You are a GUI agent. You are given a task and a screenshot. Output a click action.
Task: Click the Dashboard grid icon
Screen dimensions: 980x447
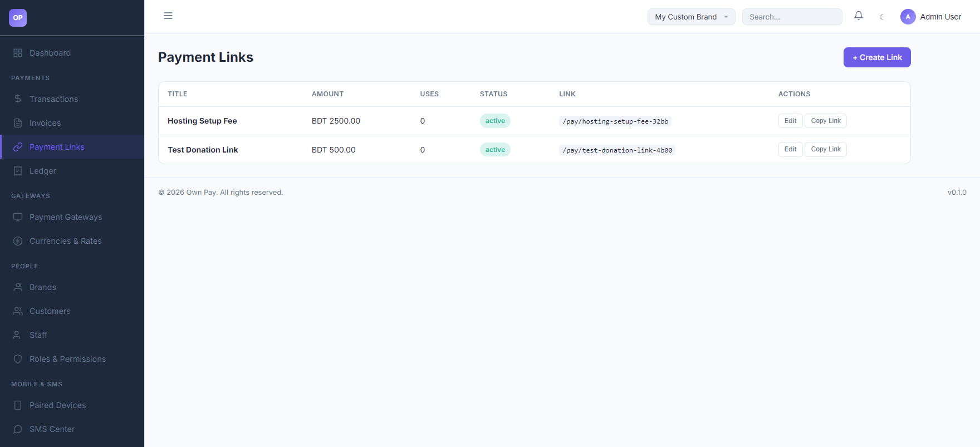(x=18, y=53)
